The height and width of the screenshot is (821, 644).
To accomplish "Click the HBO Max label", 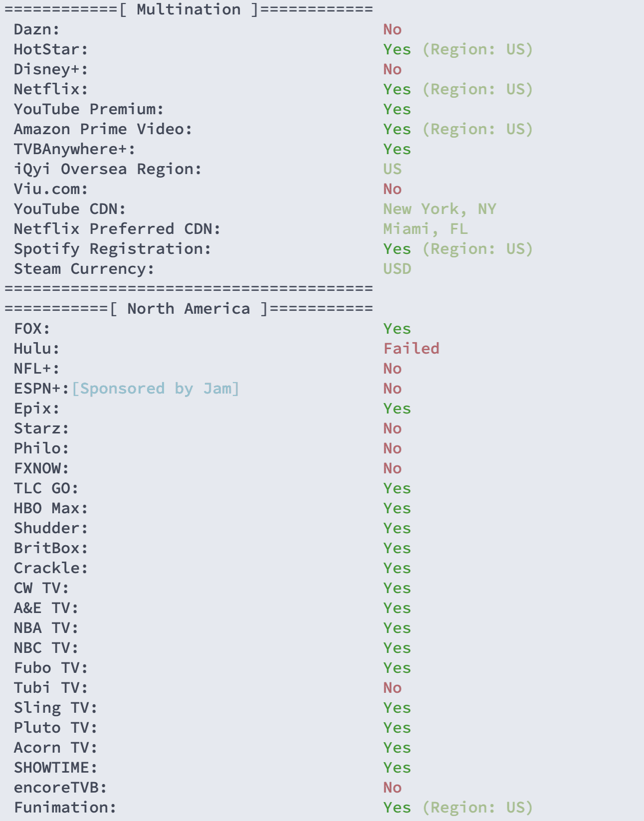I will pyautogui.click(x=51, y=508).
